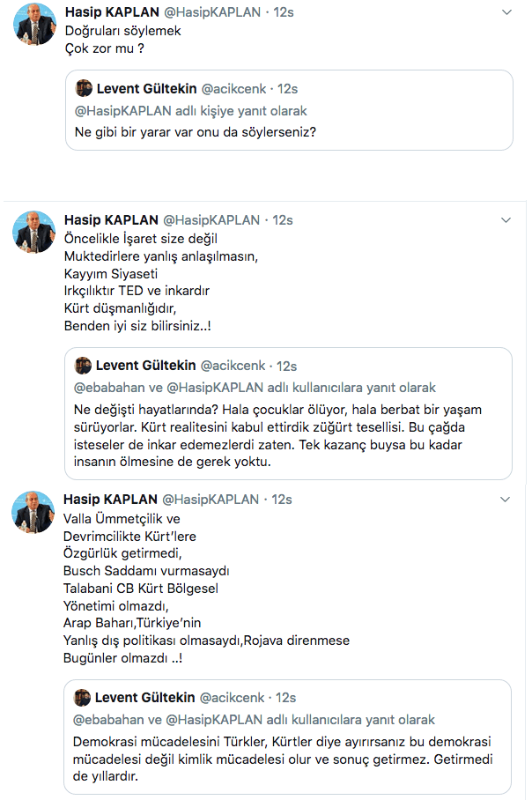Click Levent Gültekin avatar in 'Ne gibi bir yarar' quote
532x800 pixels.
point(84,89)
